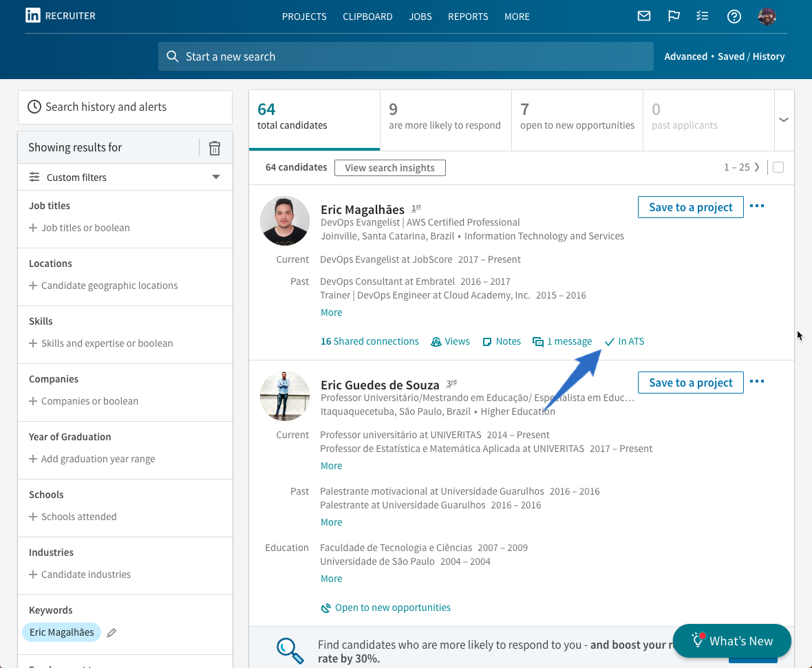Edit the Eric Magalhães keyword with pencil icon
This screenshot has width=812, height=668.
111,632
